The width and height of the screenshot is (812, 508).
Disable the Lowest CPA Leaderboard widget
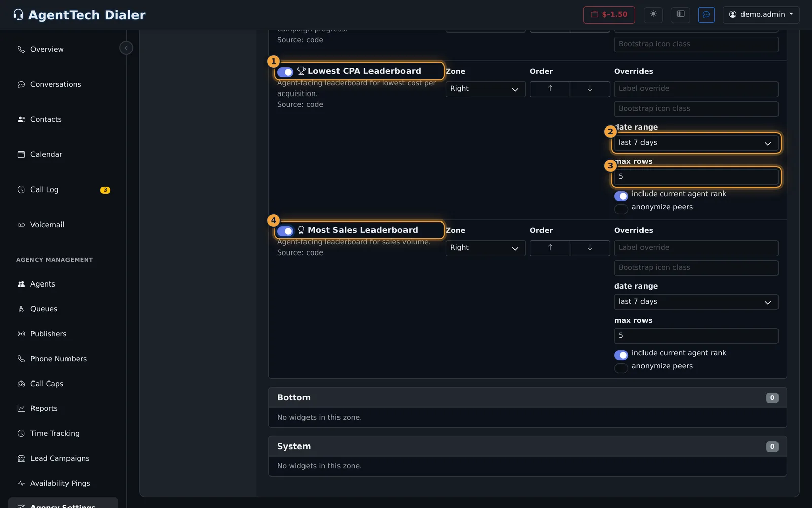[x=285, y=72]
